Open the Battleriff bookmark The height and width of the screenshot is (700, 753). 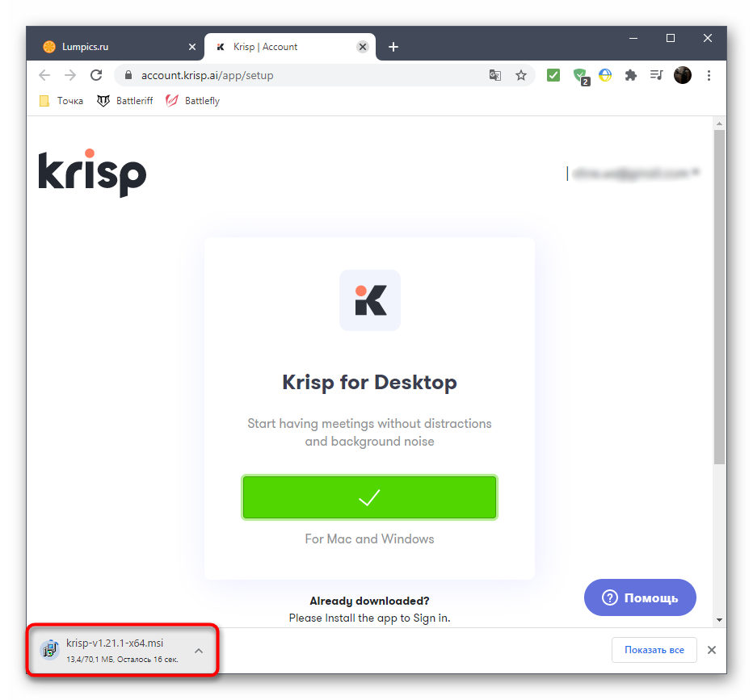125,101
